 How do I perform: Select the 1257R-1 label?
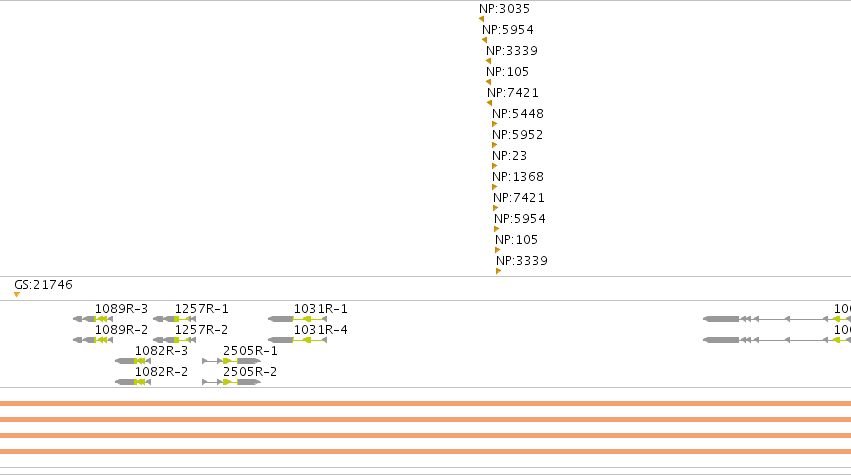[201, 309]
